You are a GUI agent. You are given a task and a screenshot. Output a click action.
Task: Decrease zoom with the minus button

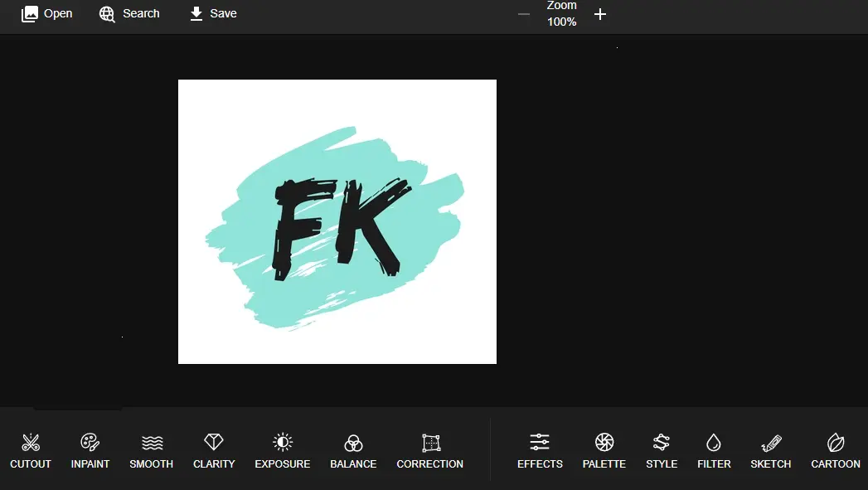pos(524,14)
